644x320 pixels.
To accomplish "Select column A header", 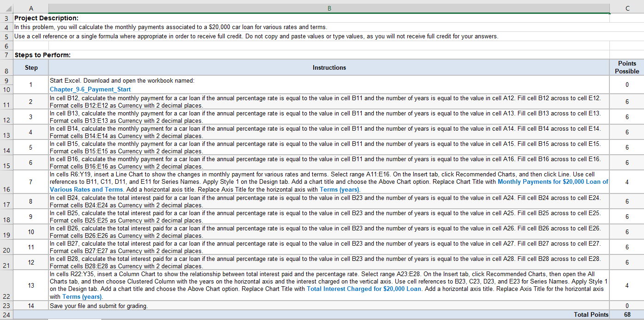I will tap(31, 8).
